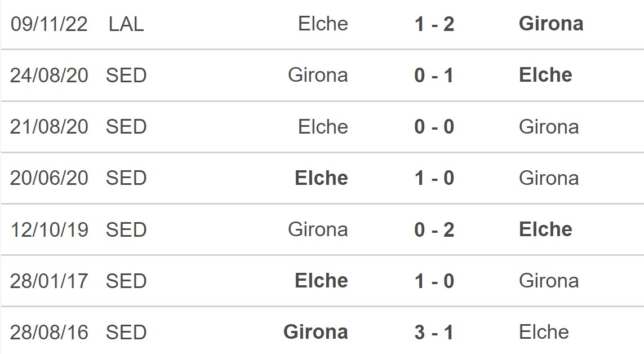Viewport: 644px width, 354px height.
Task: Select Elche home team on 21/08/20
Action: click(x=323, y=126)
